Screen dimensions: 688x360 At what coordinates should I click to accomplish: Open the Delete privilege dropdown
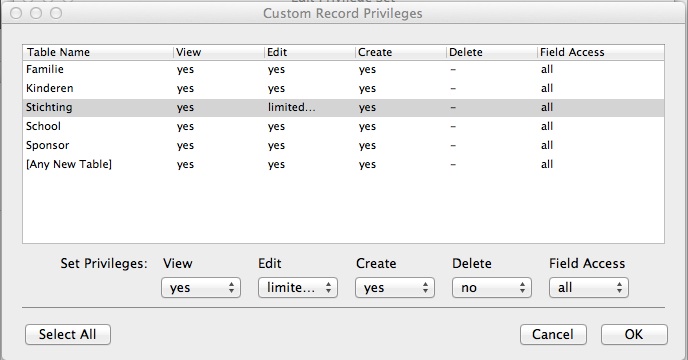[x=491, y=288]
